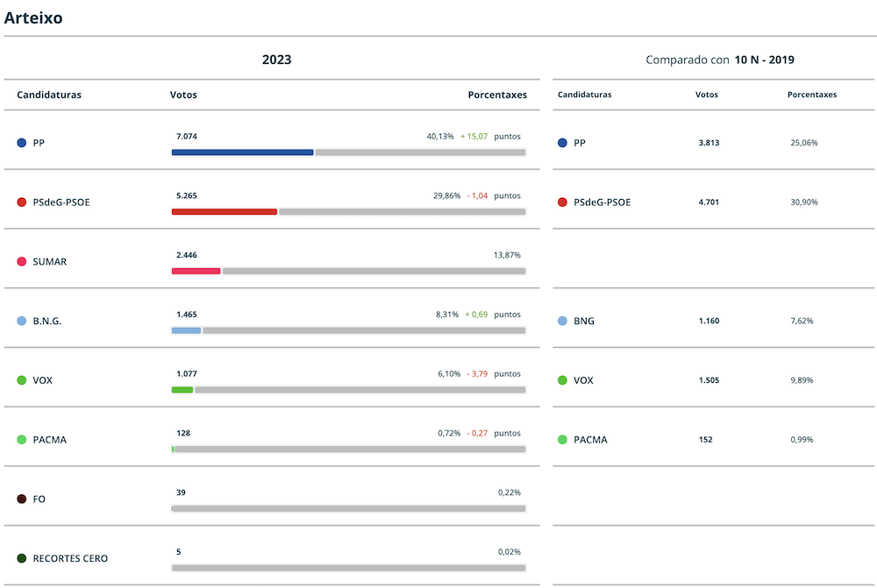The height and width of the screenshot is (588, 877).
Task: Click the PACMA dot in 2019 comparison list
Action: [562, 440]
